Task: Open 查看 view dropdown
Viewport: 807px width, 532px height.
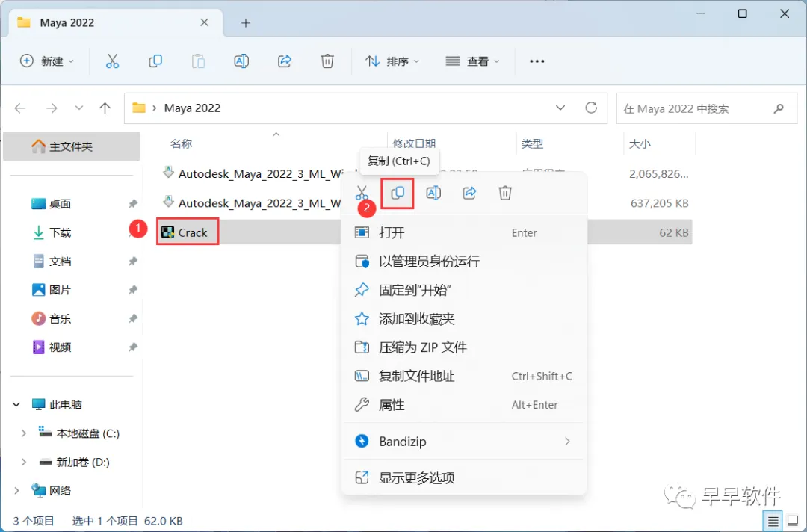Action: coord(472,61)
